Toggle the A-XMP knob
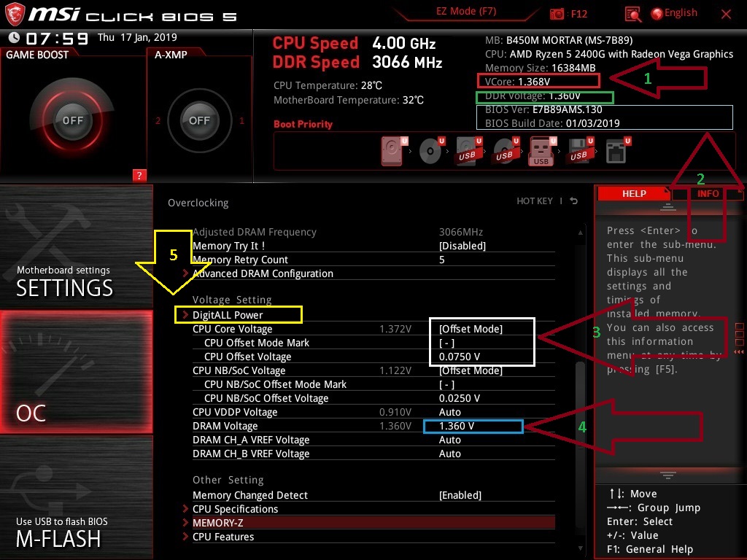 coord(198,121)
